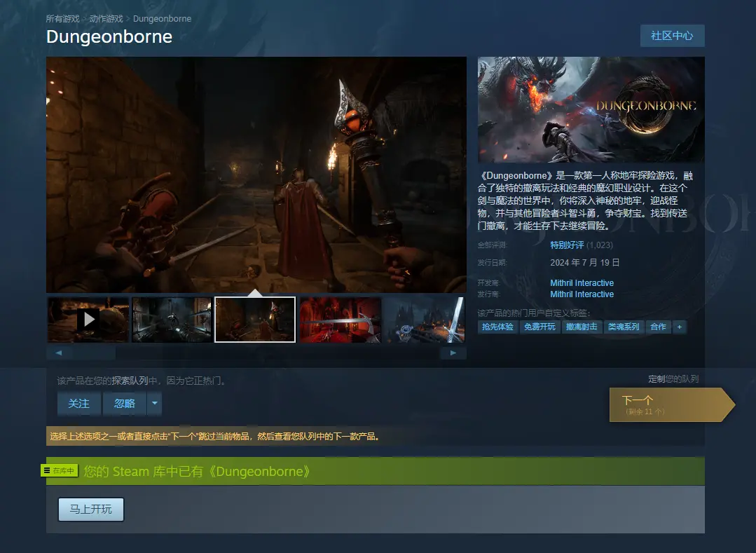Click the Dungeonborne page title
This screenshot has width=756, height=553.
point(109,36)
